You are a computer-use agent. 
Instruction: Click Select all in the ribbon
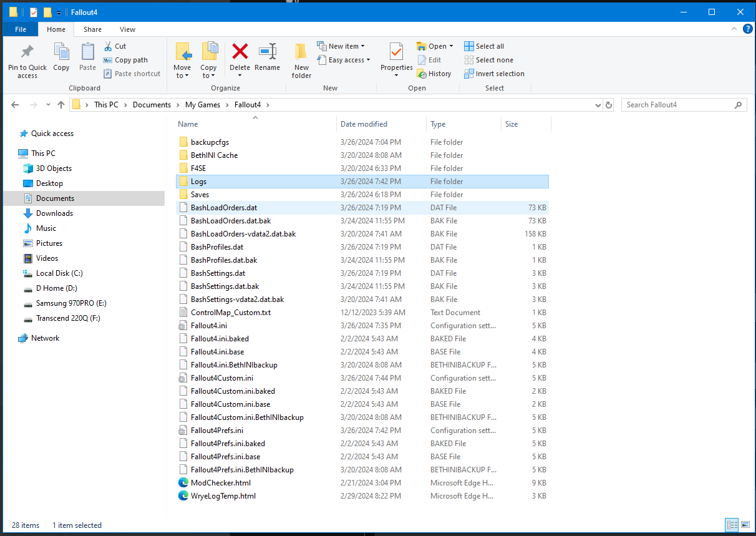484,46
